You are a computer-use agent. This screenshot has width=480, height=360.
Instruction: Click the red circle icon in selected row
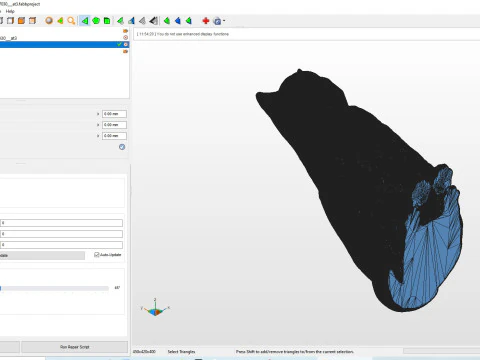(x=126, y=44)
